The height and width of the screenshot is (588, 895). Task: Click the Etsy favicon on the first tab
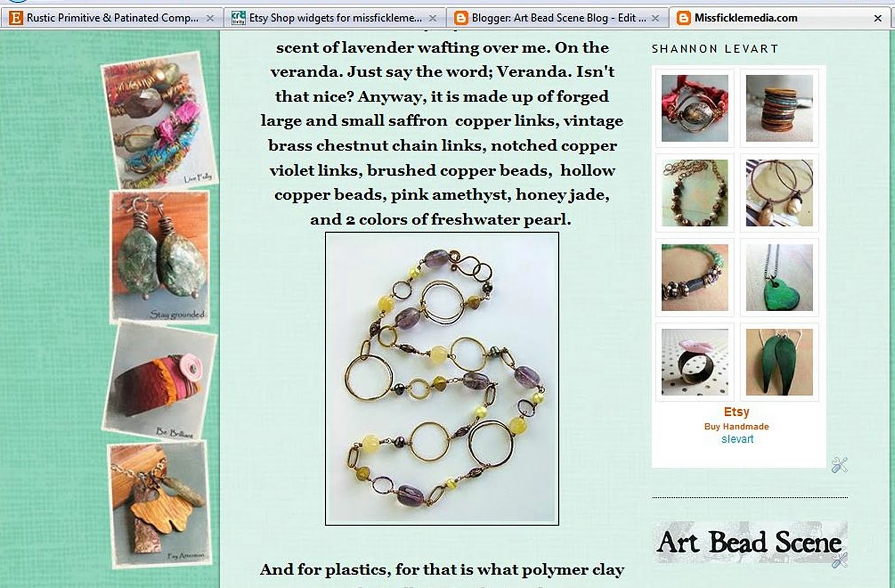[x=16, y=18]
